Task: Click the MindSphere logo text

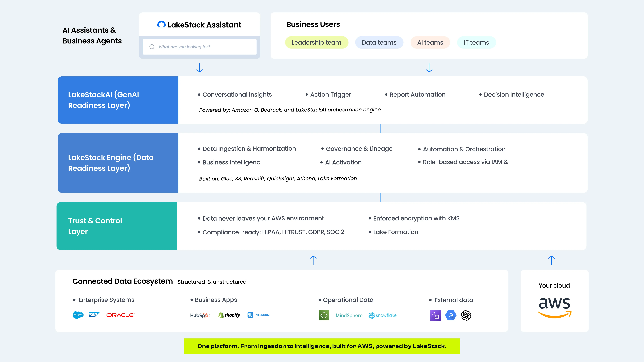Action: pos(349,315)
